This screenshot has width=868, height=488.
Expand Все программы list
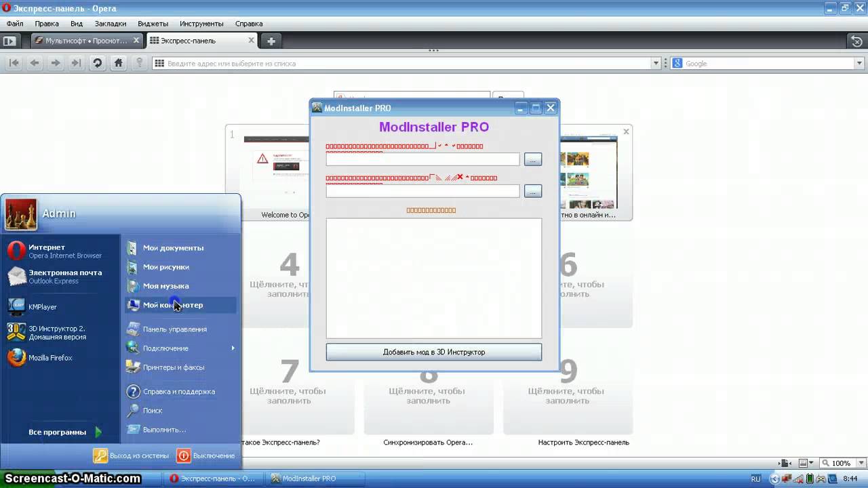pos(64,432)
